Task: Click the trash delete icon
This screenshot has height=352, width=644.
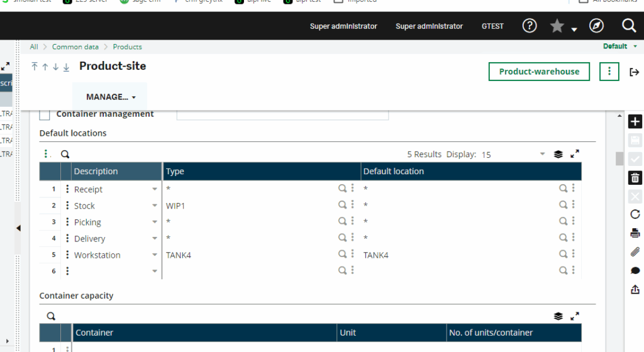Action: [635, 178]
